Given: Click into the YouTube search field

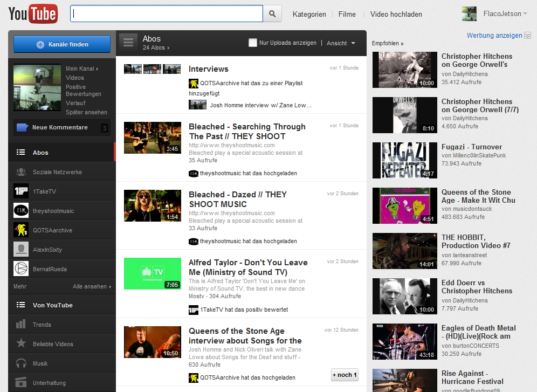Looking at the screenshot, I should [167, 15].
